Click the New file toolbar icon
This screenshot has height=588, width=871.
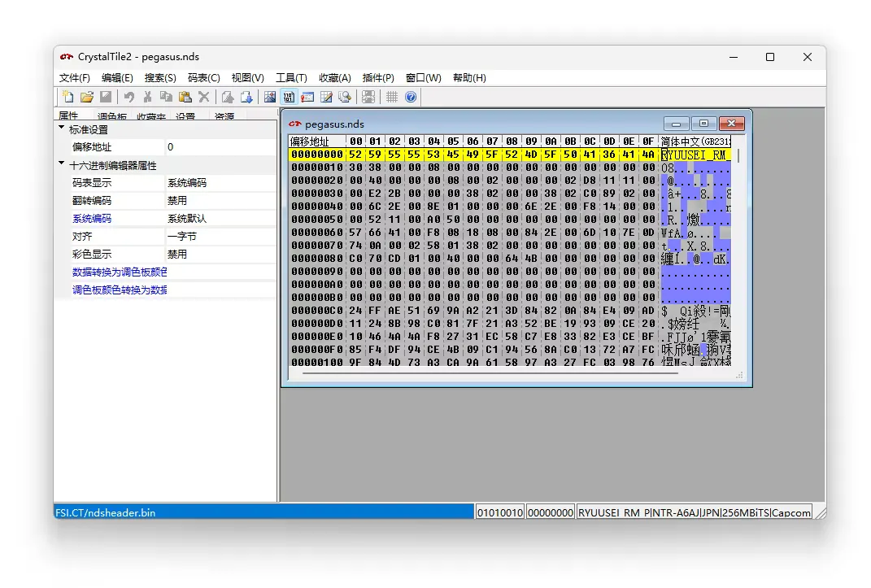pos(68,97)
